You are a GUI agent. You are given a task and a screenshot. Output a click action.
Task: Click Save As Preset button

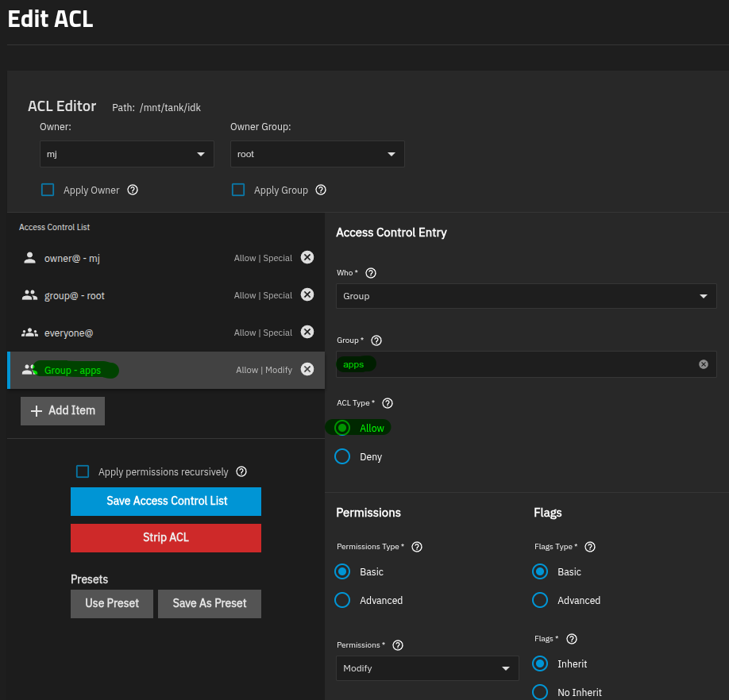[x=210, y=604]
